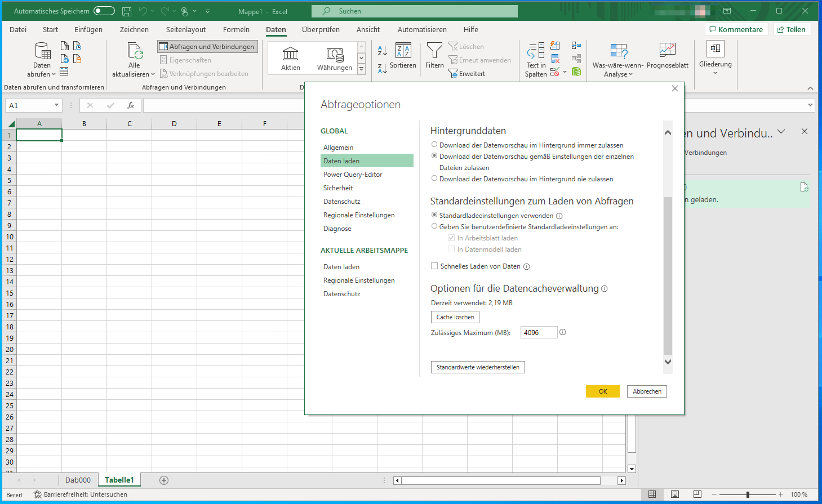The image size is (822, 504).
Task: Toggle the Automatisches Speichern switch
Action: (x=104, y=11)
